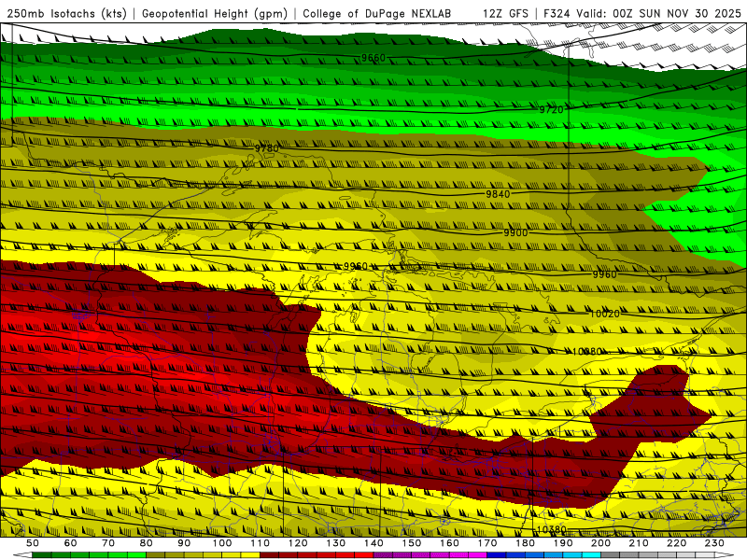Pick the 80 kts color scale label
The height and width of the screenshot is (560, 747).
point(147,543)
